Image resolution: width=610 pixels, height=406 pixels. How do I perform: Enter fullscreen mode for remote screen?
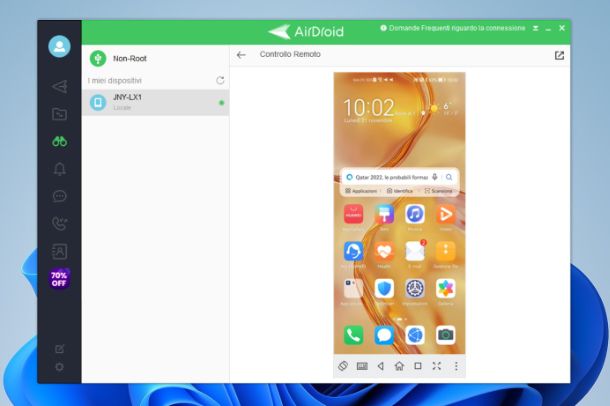pyautogui.click(x=436, y=366)
